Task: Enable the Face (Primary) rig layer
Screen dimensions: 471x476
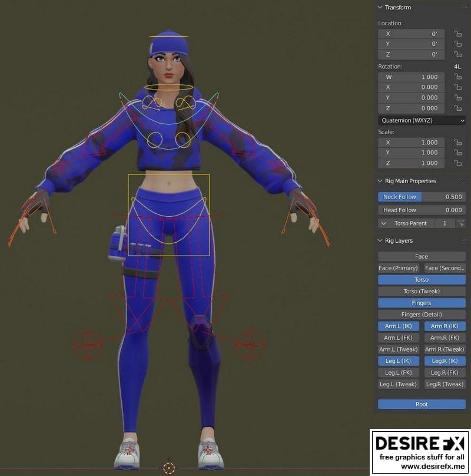Action: 398,267
